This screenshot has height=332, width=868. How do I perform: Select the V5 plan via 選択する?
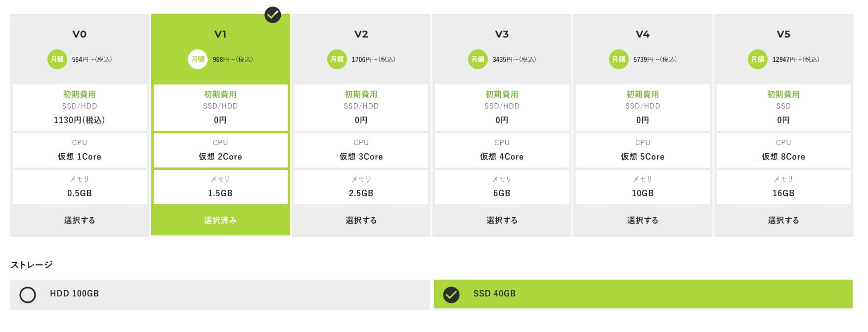click(783, 220)
